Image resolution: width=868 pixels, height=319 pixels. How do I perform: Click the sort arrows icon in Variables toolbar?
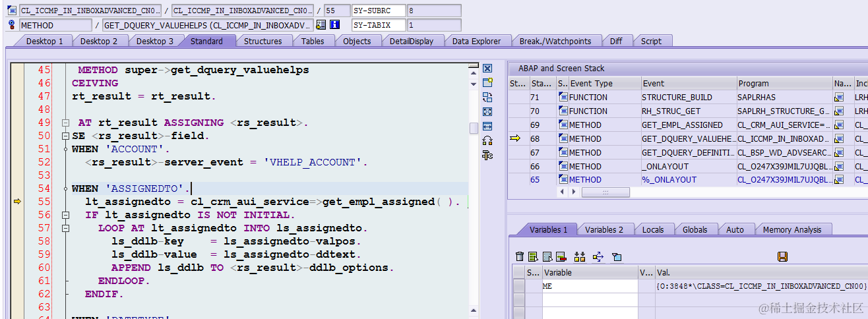tap(580, 256)
